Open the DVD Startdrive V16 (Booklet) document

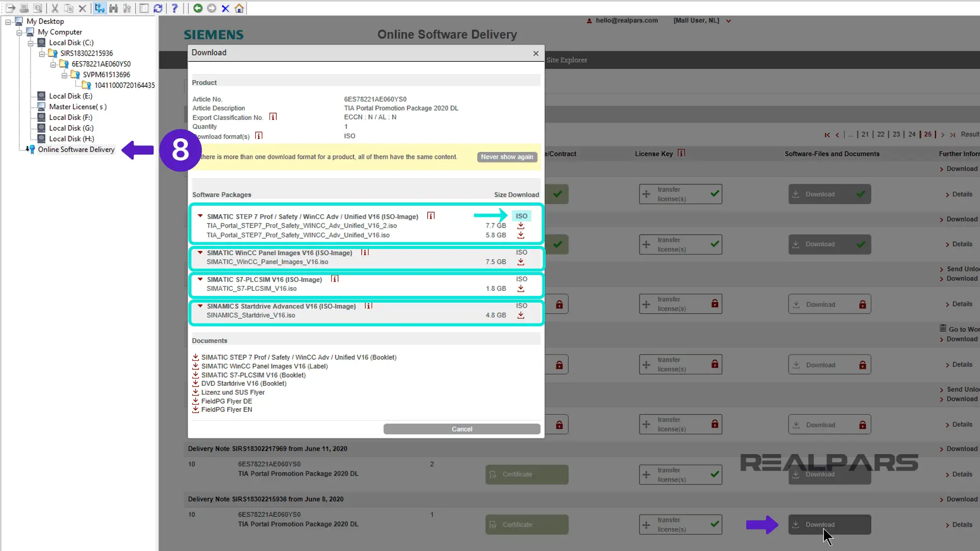pyautogui.click(x=243, y=384)
